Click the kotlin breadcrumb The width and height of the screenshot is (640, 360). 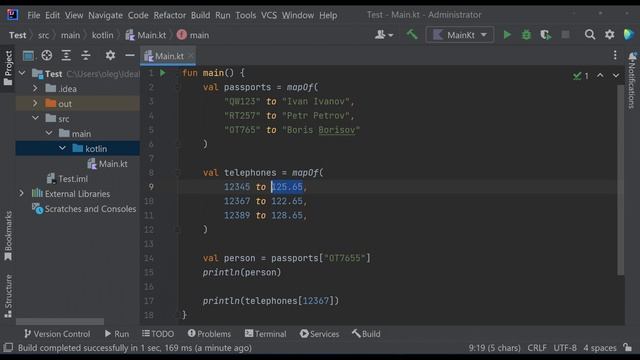coord(102,36)
